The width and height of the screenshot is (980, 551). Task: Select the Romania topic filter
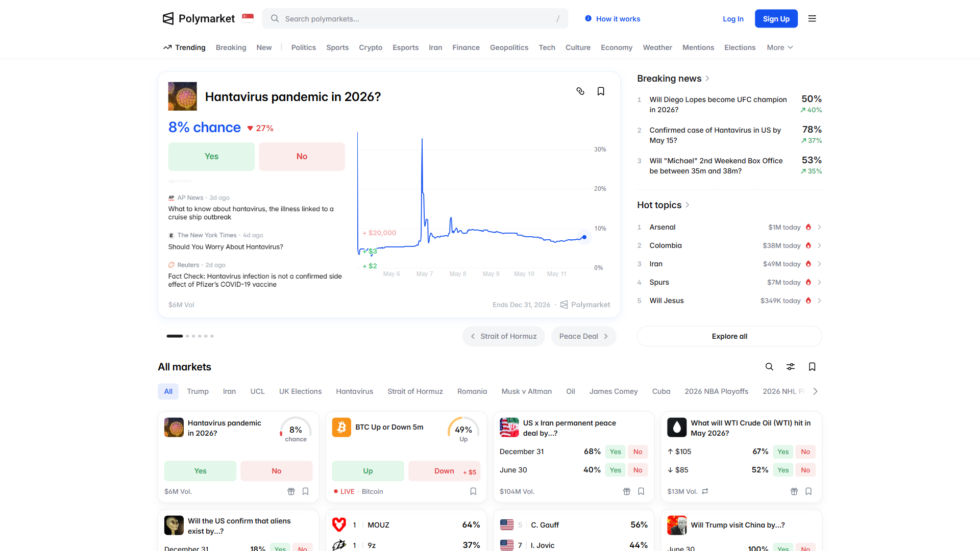tap(472, 391)
